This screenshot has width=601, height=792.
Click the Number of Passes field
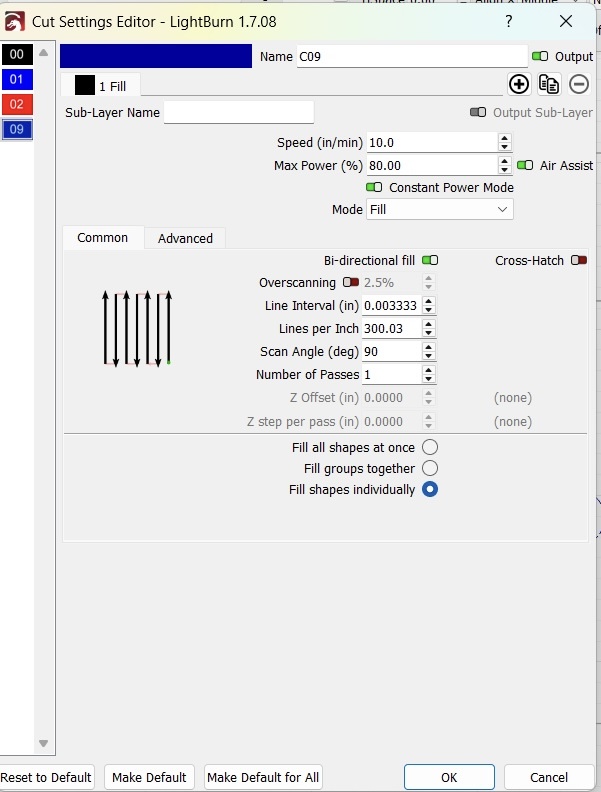pyautogui.click(x=392, y=374)
